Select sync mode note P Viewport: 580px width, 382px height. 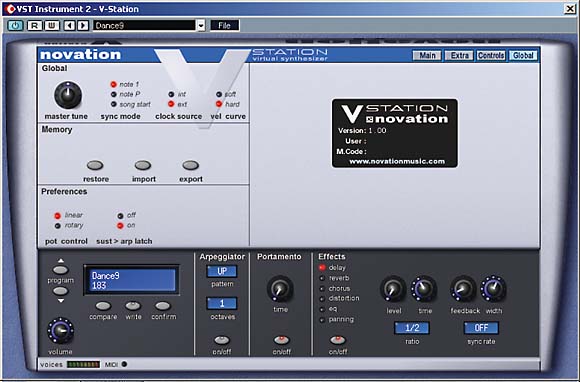click(x=114, y=94)
